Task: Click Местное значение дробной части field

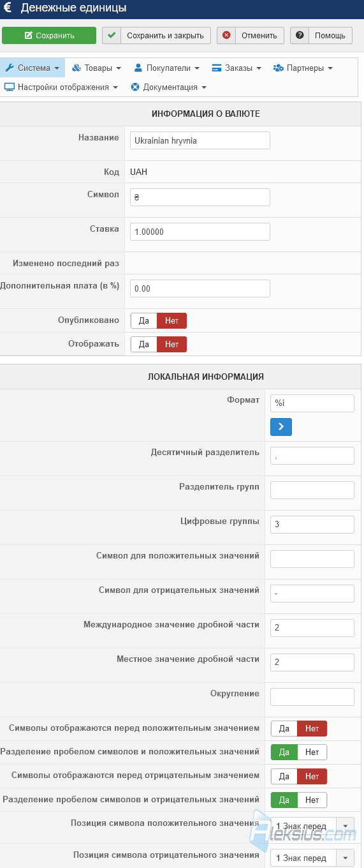Action: point(312,662)
